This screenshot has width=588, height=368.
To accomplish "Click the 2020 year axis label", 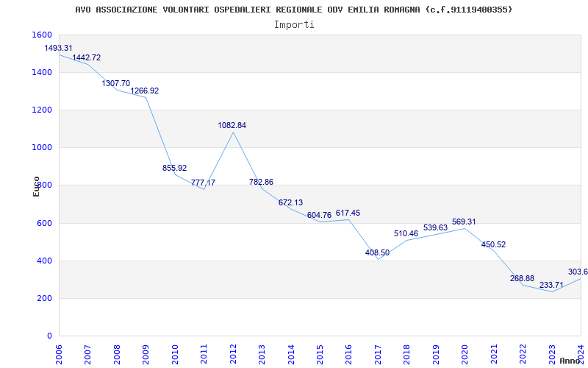I will (465, 353).
